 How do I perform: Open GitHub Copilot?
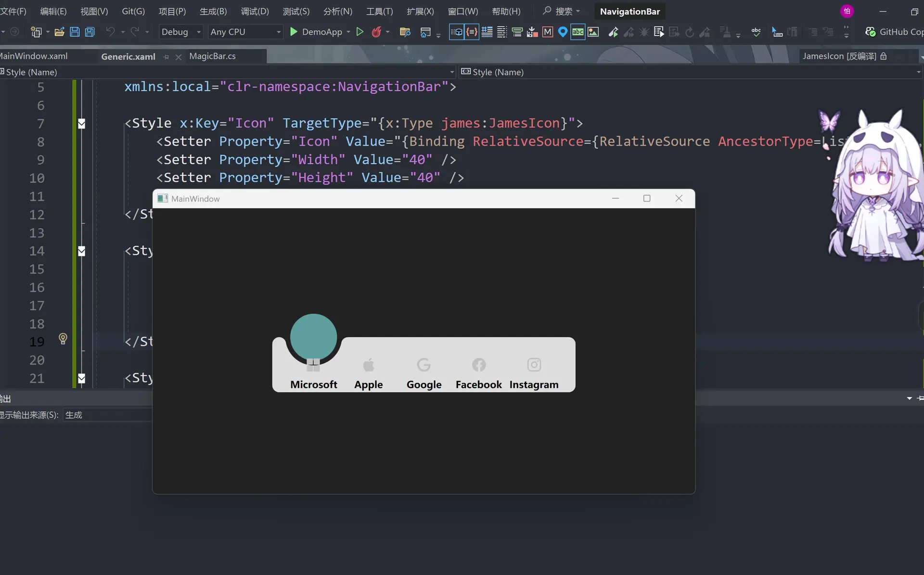pyautogui.click(x=894, y=32)
